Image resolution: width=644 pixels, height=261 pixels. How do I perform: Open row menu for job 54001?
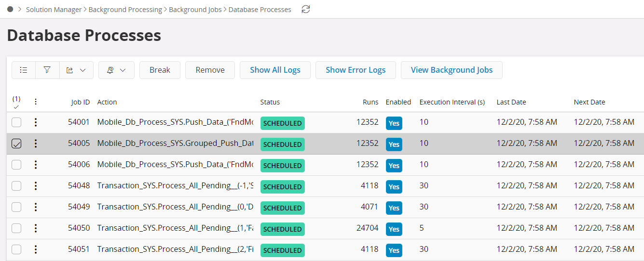pyautogui.click(x=36, y=122)
